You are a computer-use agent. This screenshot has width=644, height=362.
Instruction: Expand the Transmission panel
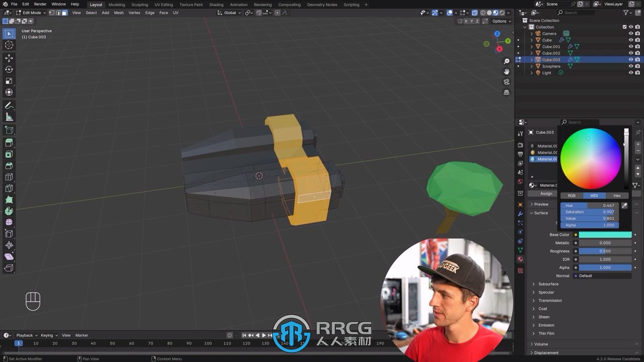click(550, 301)
